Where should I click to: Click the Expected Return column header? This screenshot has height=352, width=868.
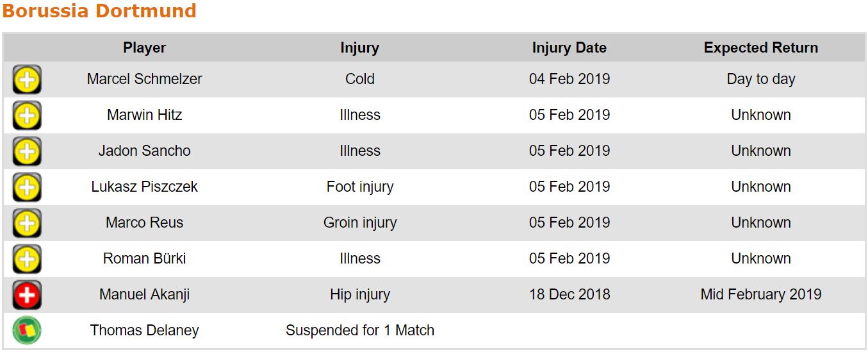[x=761, y=48]
